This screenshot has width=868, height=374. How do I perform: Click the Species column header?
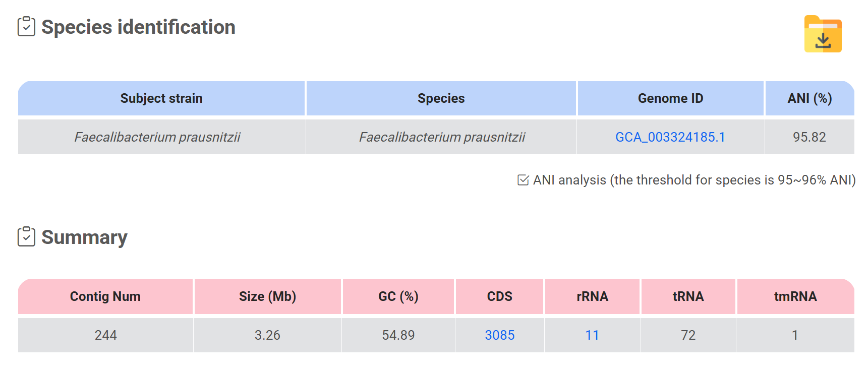[441, 98]
